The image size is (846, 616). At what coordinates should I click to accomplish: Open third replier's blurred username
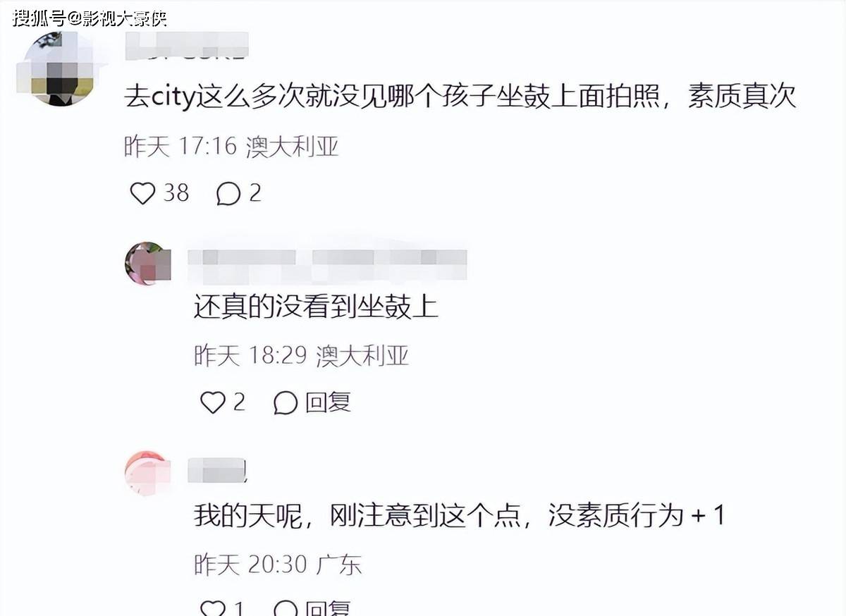(216, 470)
